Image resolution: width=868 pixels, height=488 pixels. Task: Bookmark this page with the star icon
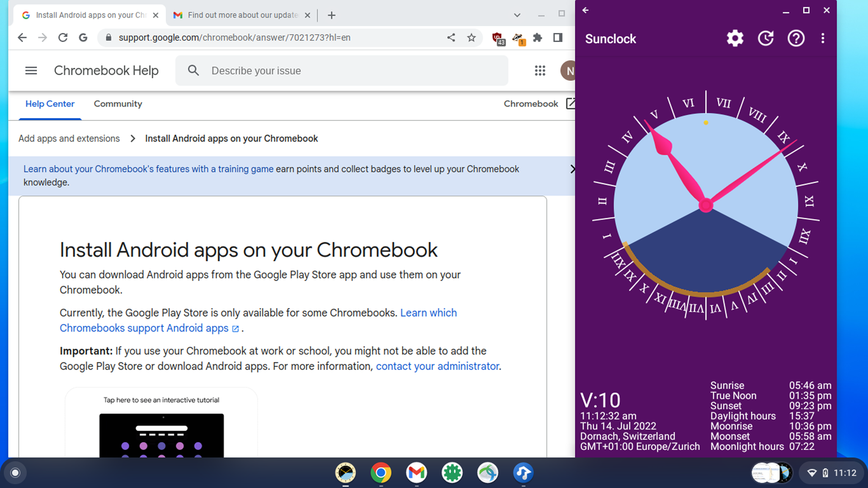coord(472,38)
